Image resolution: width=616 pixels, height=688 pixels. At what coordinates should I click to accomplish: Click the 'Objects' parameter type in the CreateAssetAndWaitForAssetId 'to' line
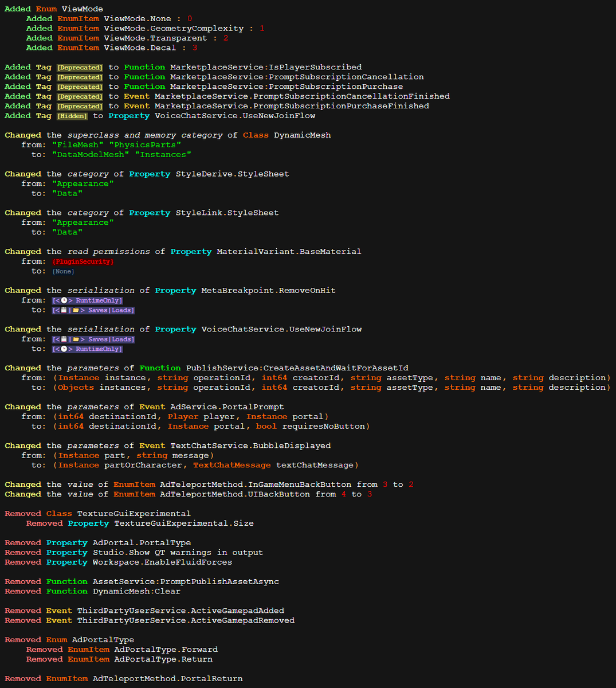coord(76,388)
